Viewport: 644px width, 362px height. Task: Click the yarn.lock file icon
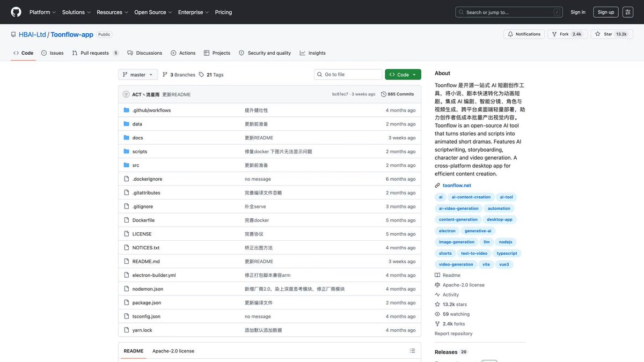coord(127,330)
